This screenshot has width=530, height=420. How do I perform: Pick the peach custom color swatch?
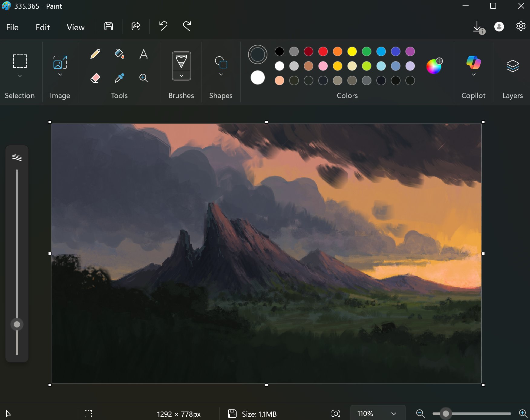(280, 80)
